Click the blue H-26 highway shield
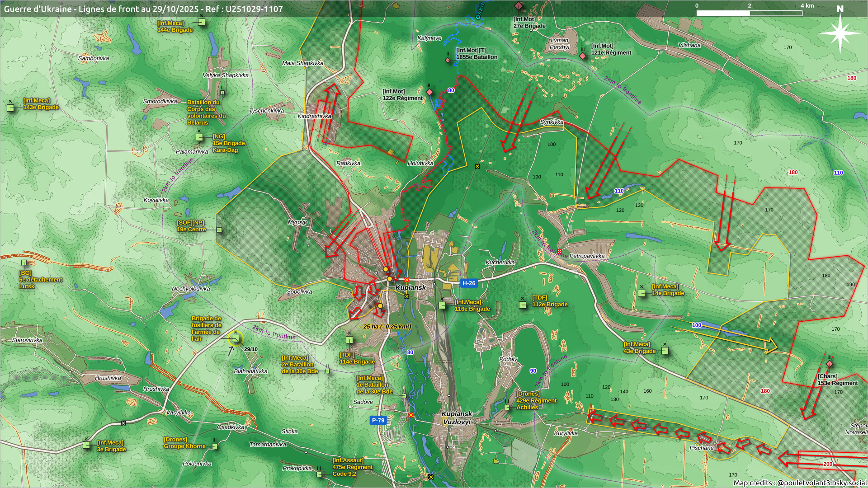Viewport: 868px width, 488px height. point(468,283)
